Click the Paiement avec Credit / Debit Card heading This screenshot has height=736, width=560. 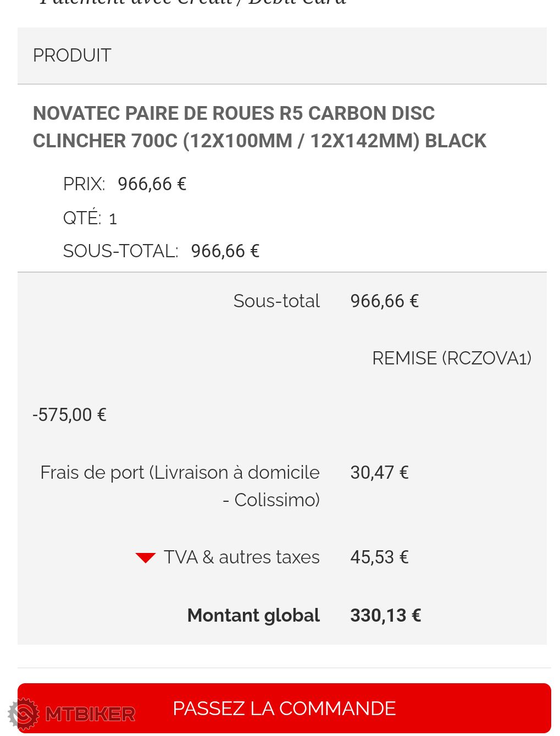[x=192, y=3]
